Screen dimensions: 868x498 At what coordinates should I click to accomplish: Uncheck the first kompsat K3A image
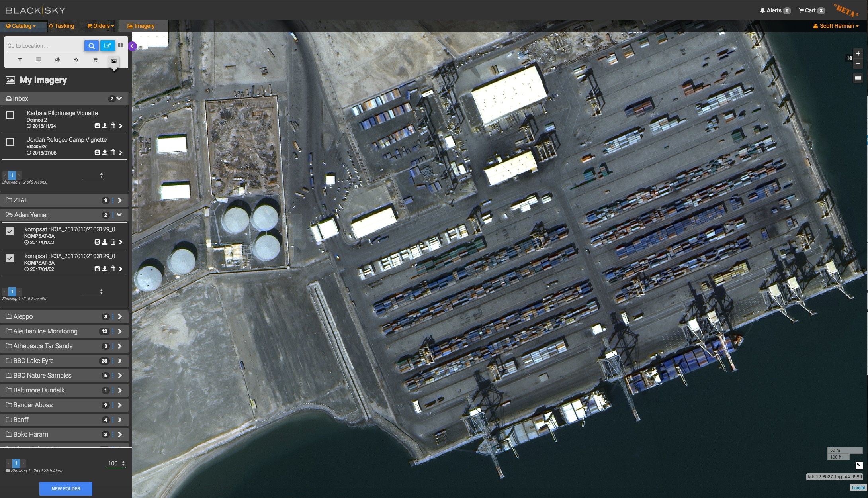pyautogui.click(x=10, y=231)
